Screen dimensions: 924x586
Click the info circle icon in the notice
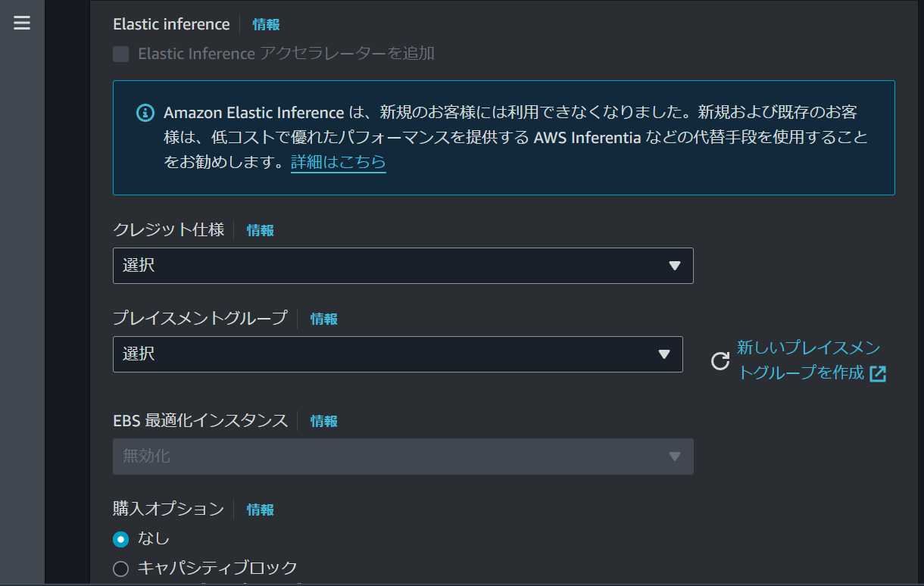pyautogui.click(x=145, y=112)
